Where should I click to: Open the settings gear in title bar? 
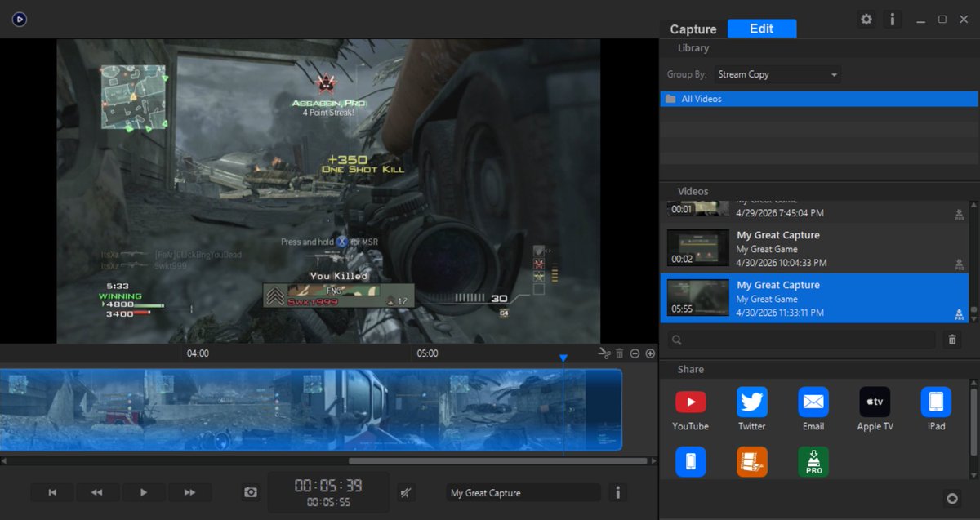pos(866,19)
